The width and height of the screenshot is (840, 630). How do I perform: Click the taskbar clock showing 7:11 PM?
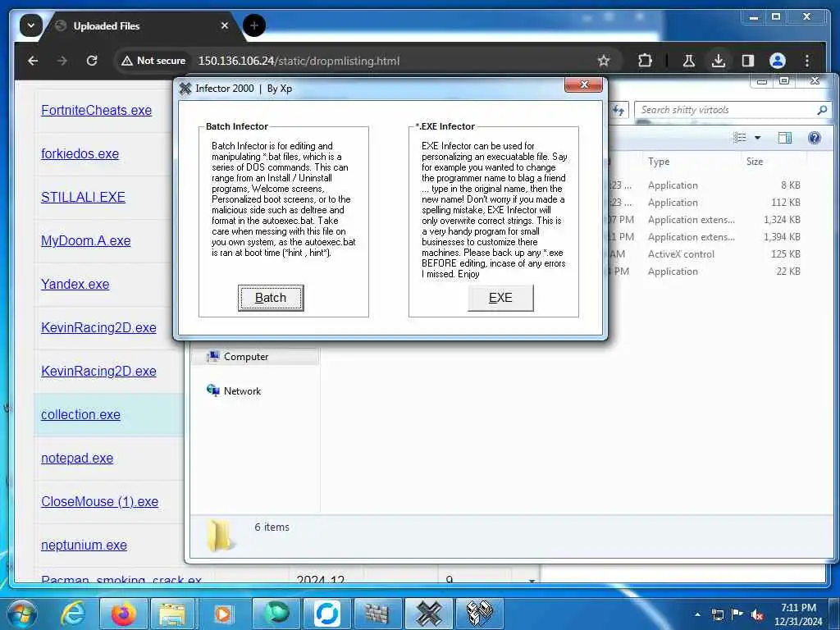[x=797, y=614]
